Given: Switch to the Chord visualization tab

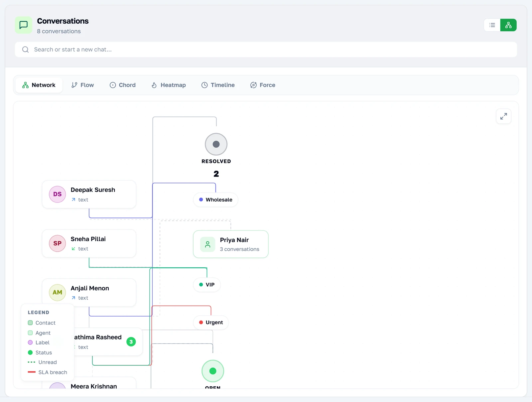Looking at the screenshot, I should 123,85.
